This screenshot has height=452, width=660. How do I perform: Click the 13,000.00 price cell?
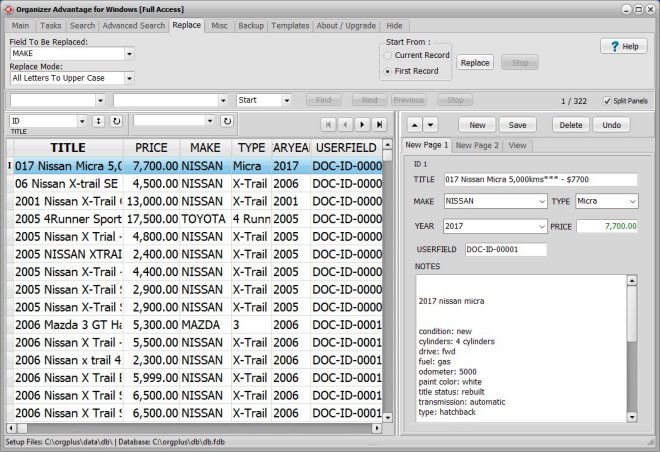pyautogui.click(x=152, y=202)
